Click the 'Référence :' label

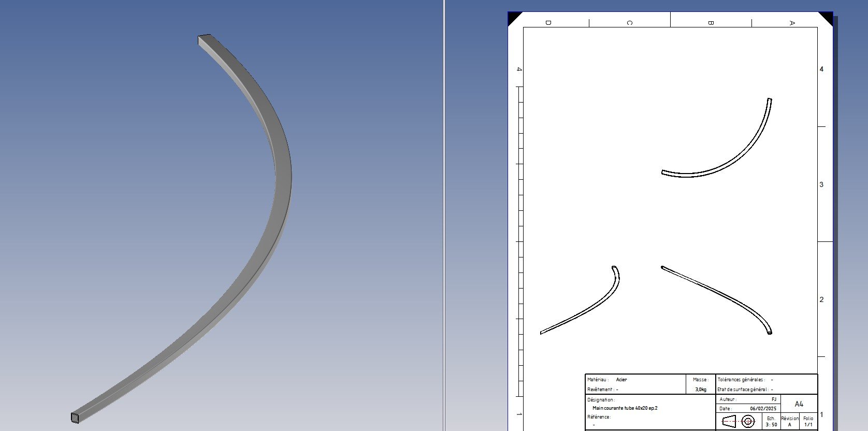pos(599,417)
